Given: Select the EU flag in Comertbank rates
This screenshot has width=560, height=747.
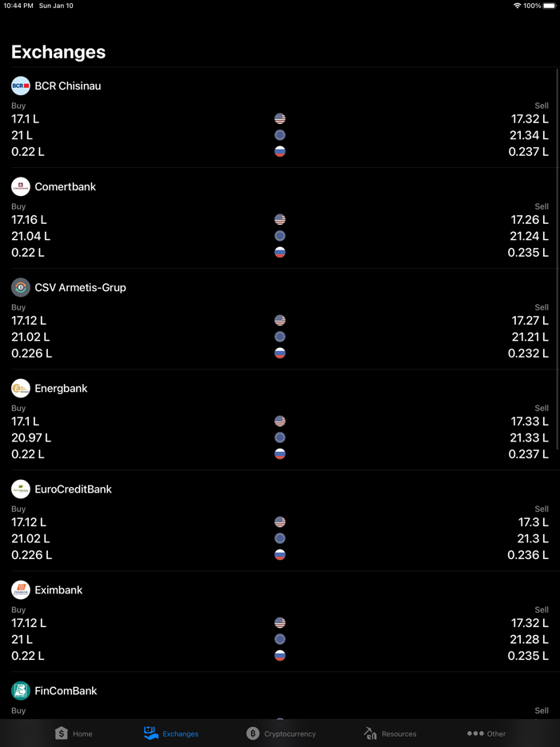Looking at the screenshot, I should tap(280, 236).
